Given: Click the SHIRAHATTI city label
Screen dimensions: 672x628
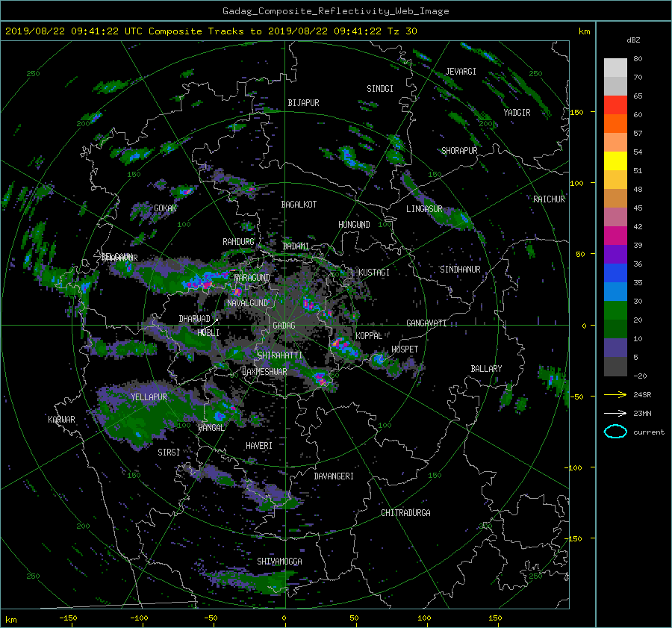Looking at the screenshot, I should pyautogui.click(x=280, y=355).
